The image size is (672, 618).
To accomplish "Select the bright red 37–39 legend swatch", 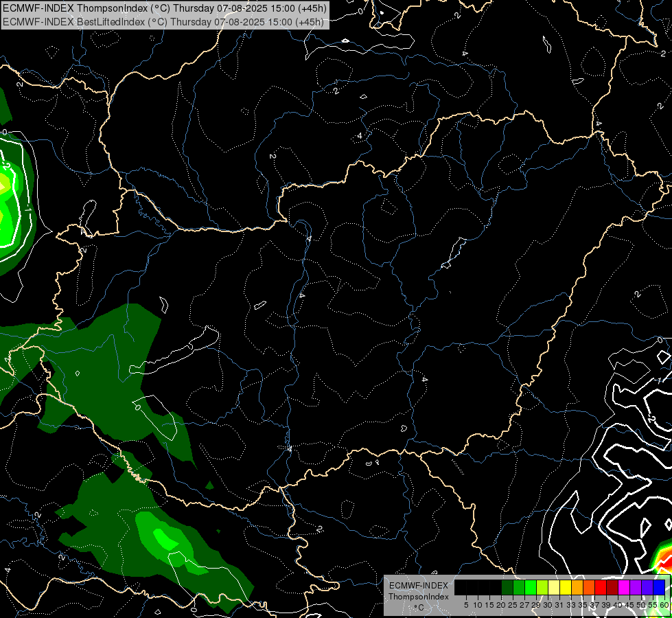I will [601, 587].
